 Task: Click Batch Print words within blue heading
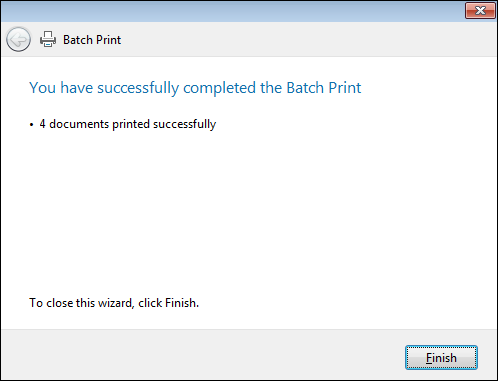(324, 88)
